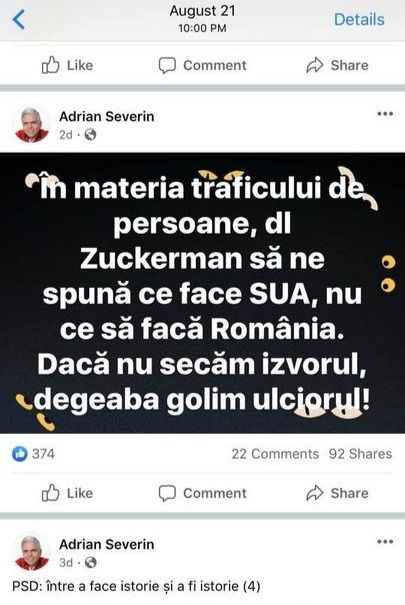Share the topmost post
The width and height of the screenshot is (405, 605).
(x=337, y=65)
